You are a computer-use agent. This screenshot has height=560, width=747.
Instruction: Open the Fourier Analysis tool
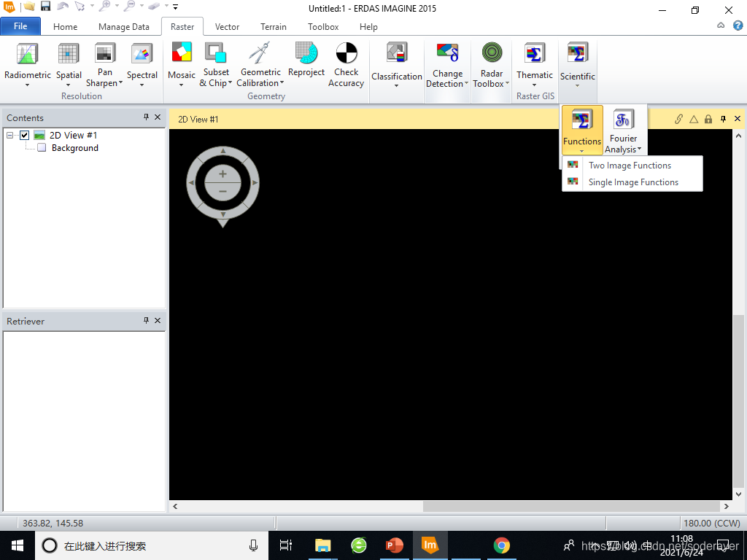(623, 131)
